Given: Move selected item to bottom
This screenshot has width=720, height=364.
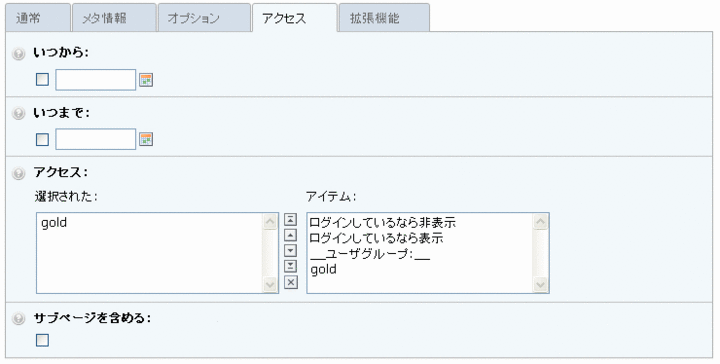Looking at the screenshot, I should point(290,266).
